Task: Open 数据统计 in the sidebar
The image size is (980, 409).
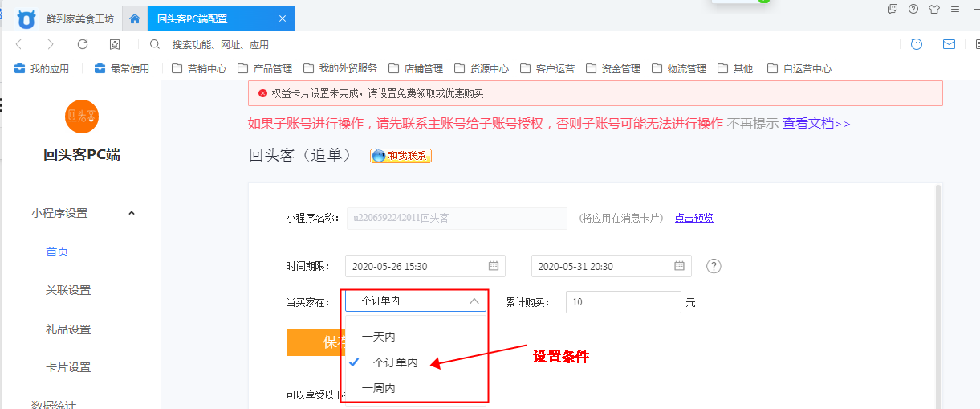Action: click(x=54, y=405)
